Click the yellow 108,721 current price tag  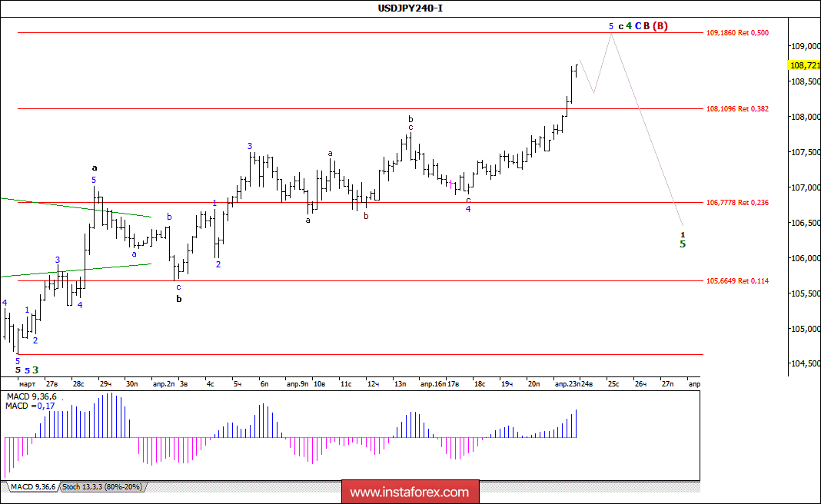point(804,65)
